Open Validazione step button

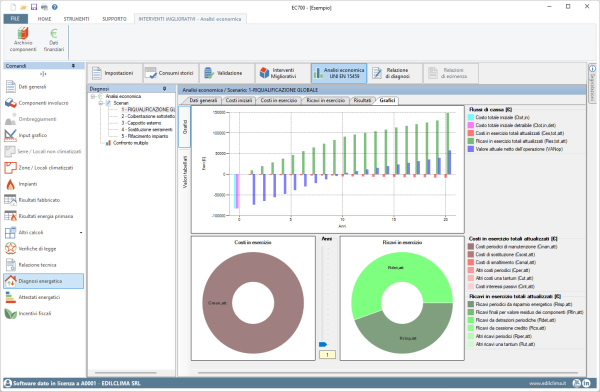coord(226,73)
